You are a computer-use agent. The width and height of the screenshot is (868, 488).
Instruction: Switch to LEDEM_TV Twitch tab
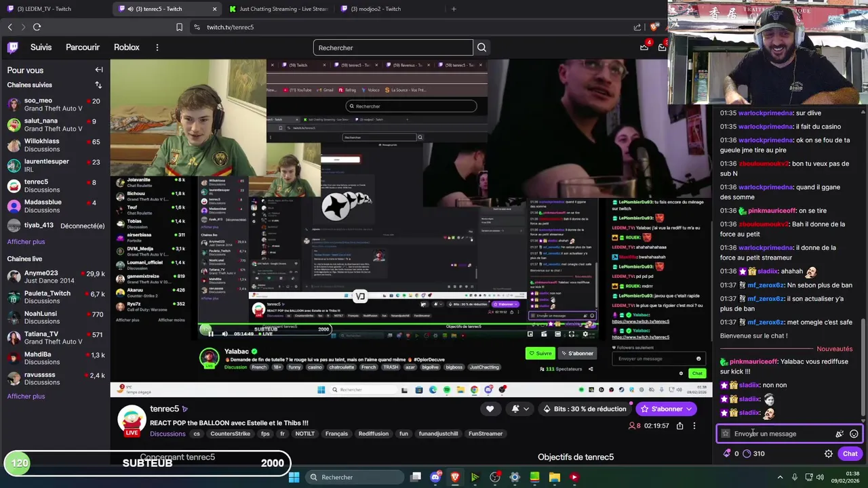click(54, 9)
